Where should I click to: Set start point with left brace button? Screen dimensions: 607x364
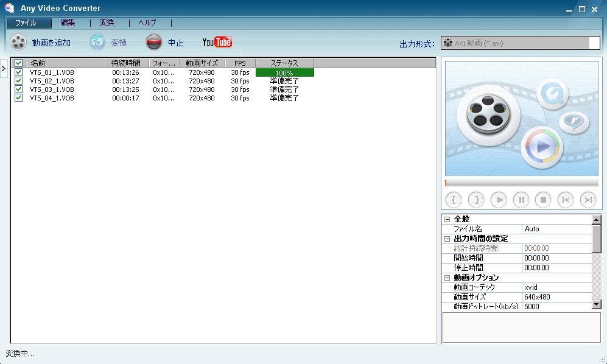(454, 200)
